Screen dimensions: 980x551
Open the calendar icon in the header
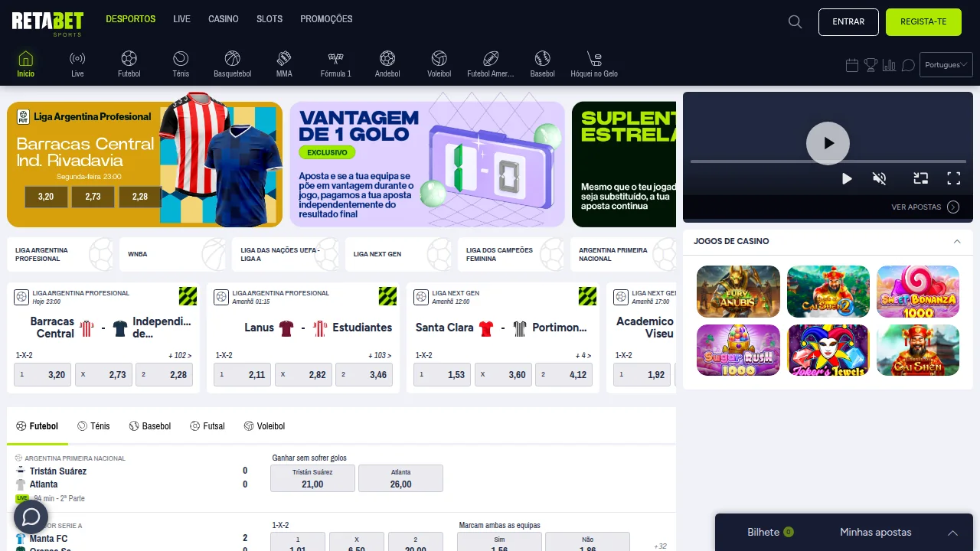[852, 65]
